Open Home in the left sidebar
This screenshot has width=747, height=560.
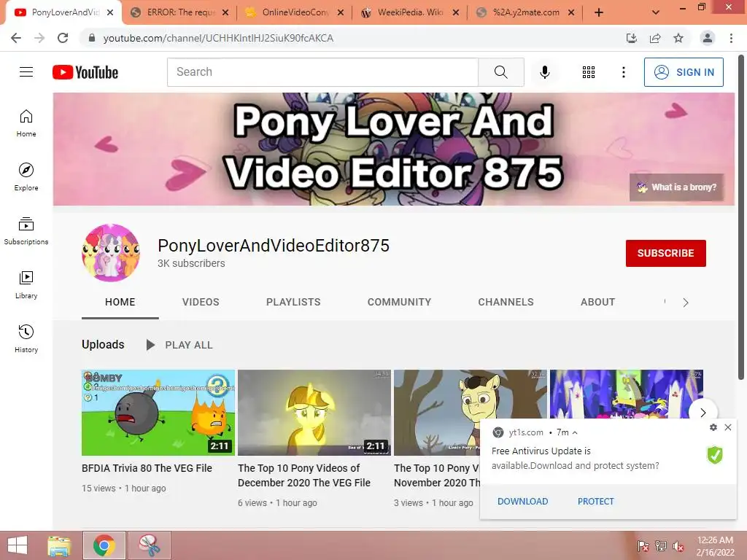point(26,122)
